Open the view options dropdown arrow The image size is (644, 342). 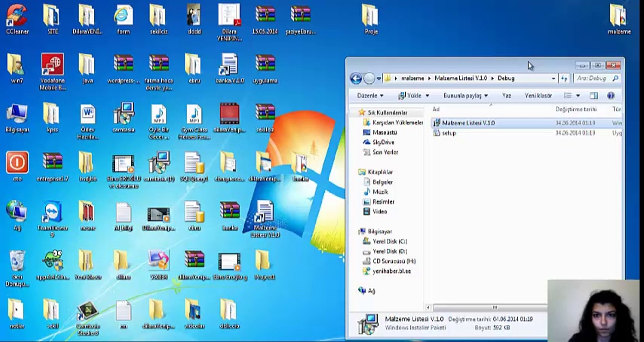pos(578,96)
